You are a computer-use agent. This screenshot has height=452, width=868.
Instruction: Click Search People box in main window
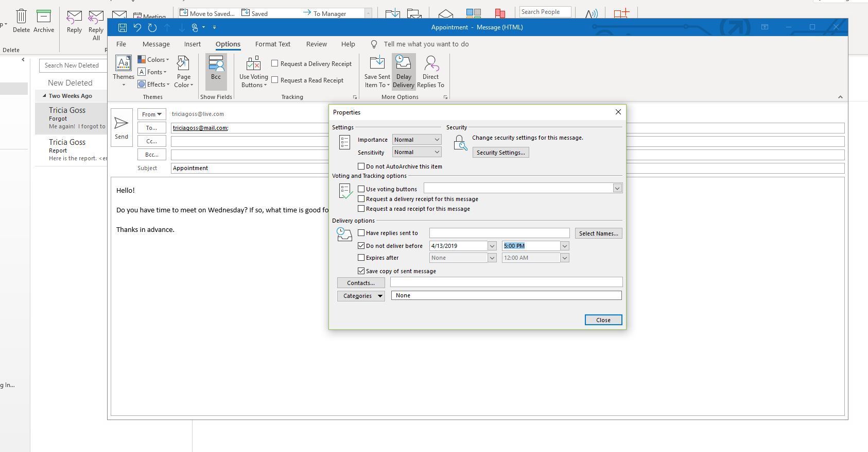point(545,12)
